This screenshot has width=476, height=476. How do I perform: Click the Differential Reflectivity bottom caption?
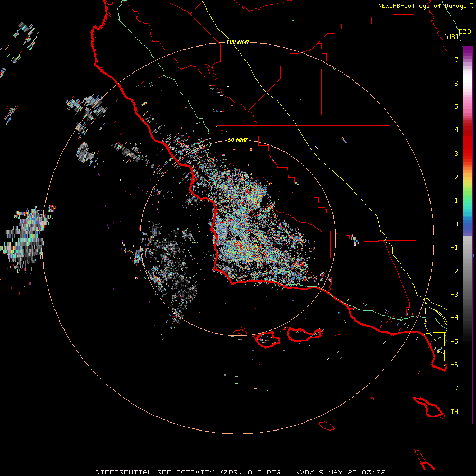pos(240,472)
